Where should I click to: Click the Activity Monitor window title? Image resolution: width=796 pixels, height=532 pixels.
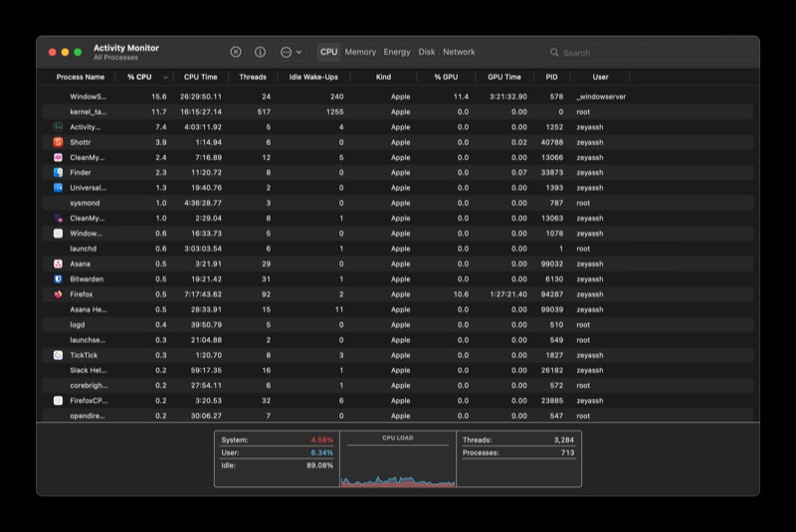126,48
